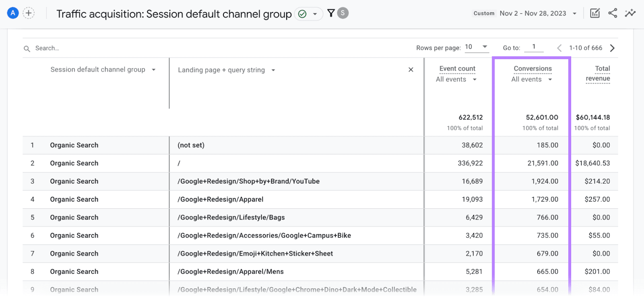The image size is (644, 297).
Task: Add a new comparison with the plus icon
Action: (29, 13)
